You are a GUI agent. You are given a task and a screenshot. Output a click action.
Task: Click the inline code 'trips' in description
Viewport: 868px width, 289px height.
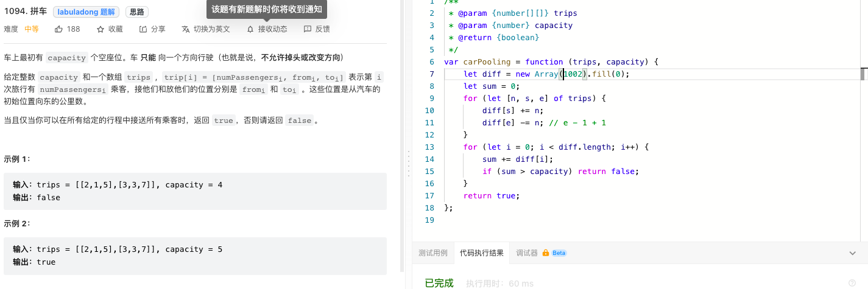[x=139, y=77]
